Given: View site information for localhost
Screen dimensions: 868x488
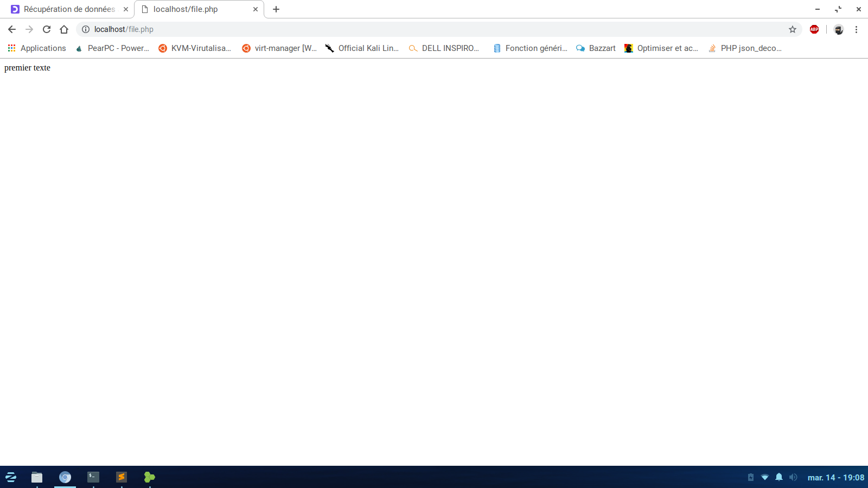Looking at the screenshot, I should coord(86,29).
